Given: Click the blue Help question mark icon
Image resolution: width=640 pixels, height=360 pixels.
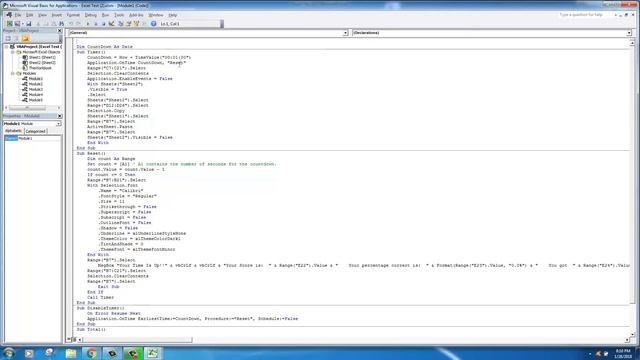Looking at the screenshot, I should click(153, 24).
